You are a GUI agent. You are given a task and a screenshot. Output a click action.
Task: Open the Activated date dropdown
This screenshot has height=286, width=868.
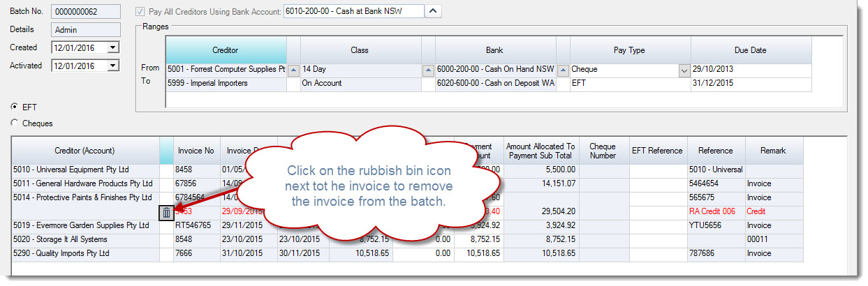pyautogui.click(x=113, y=66)
